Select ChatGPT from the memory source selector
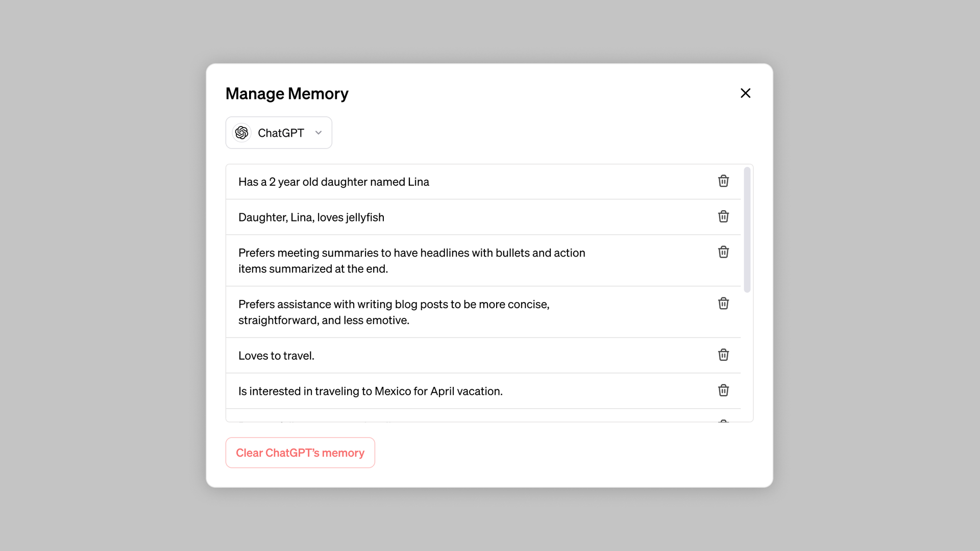Screen dimensions: 980x551 coord(279,132)
